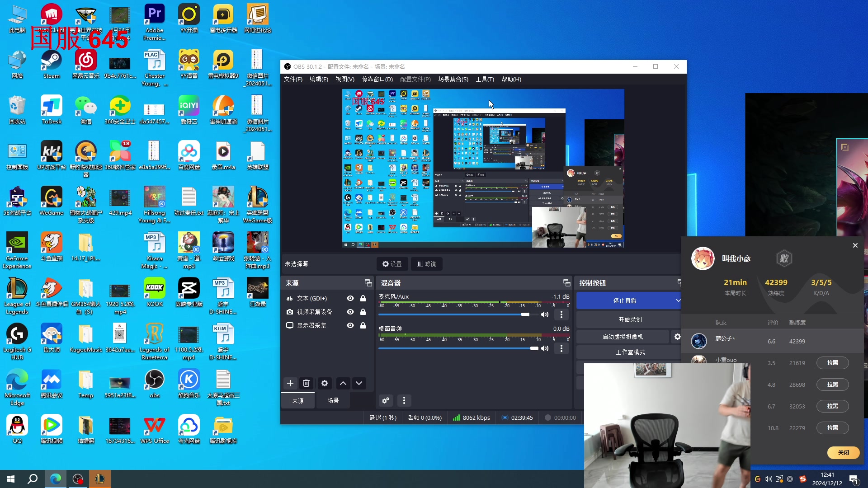Open Steam desktop icon
This screenshot has height=488, width=868.
pyautogui.click(x=52, y=65)
